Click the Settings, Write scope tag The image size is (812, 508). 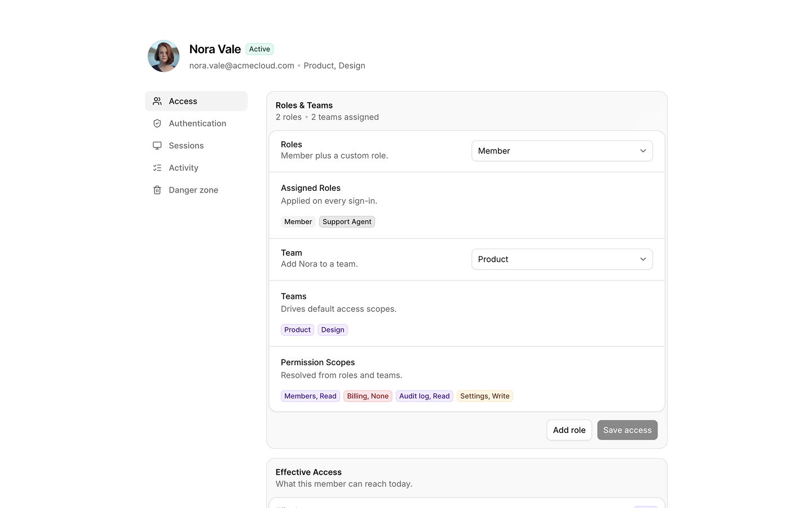click(x=484, y=396)
